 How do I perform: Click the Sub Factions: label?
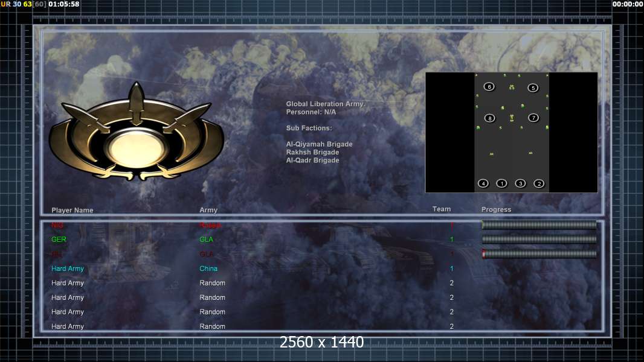(309, 128)
